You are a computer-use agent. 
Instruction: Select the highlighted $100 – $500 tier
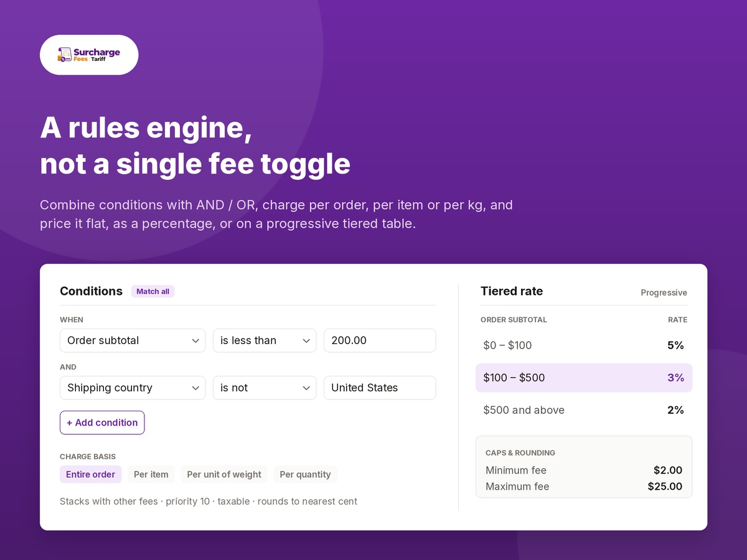click(584, 378)
